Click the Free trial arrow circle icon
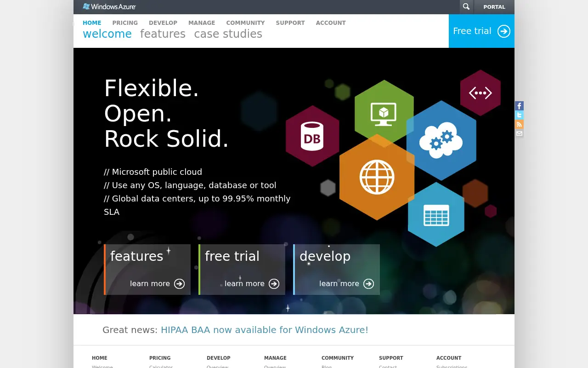The image size is (588, 368). [504, 31]
